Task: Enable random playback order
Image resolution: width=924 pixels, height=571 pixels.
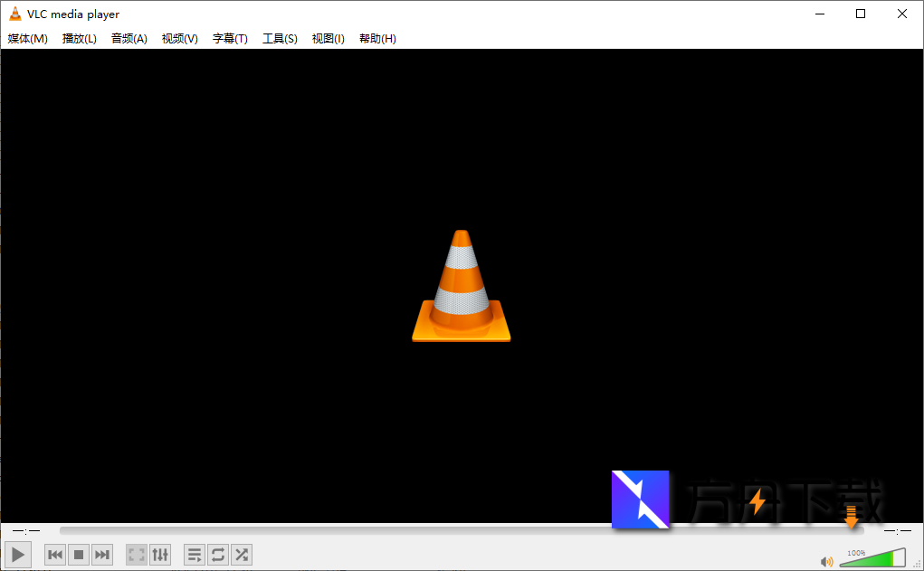Action: [x=241, y=554]
